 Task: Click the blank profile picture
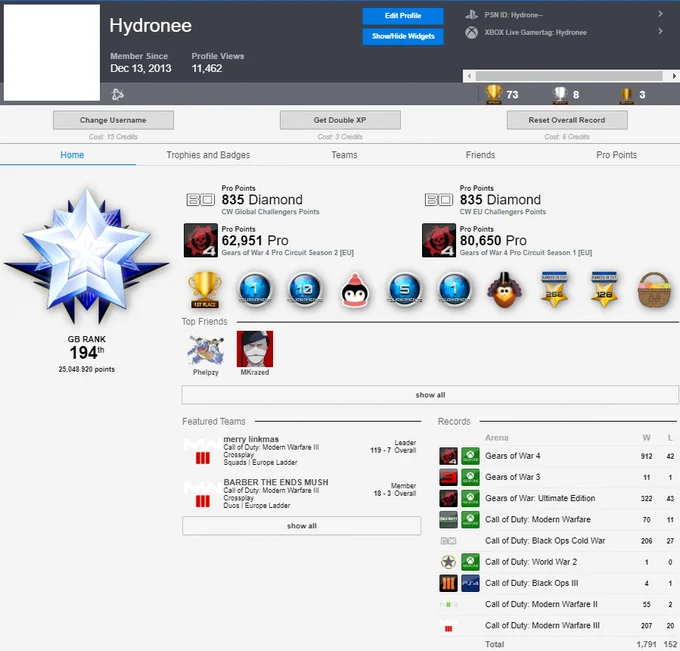52,52
